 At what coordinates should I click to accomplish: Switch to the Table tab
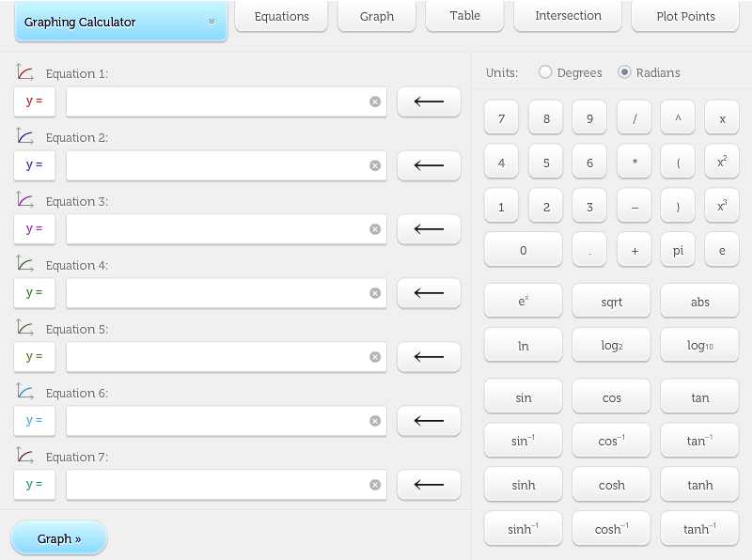click(464, 16)
